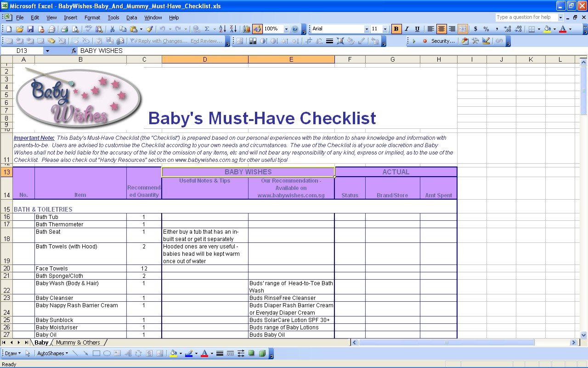Select the Rectangle drawing tool
Viewport: 588px width, 368px height.
pos(96,354)
